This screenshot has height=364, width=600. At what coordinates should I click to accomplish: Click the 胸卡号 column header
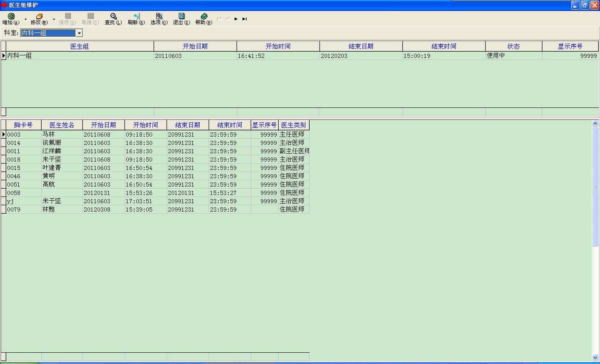(x=23, y=125)
